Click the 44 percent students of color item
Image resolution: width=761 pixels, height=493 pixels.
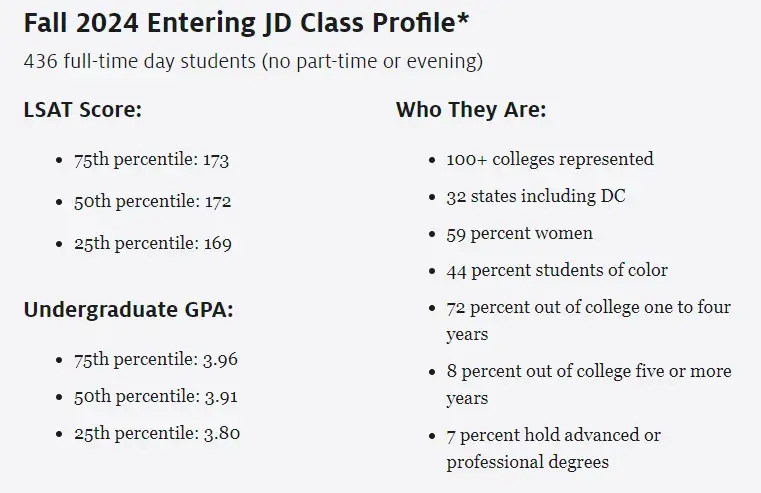coord(557,270)
